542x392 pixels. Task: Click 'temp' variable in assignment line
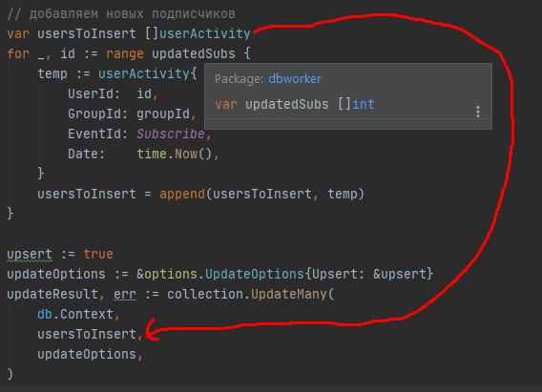52,73
